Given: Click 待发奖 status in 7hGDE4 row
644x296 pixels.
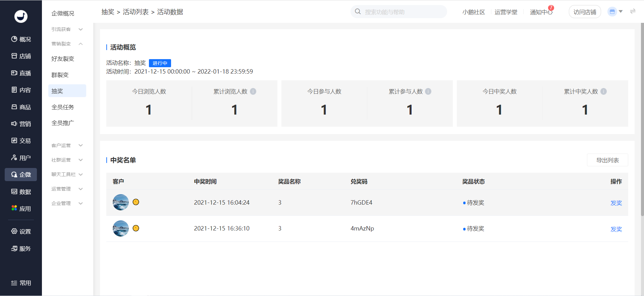Looking at the screenshot, I should (x=474, y=203).
